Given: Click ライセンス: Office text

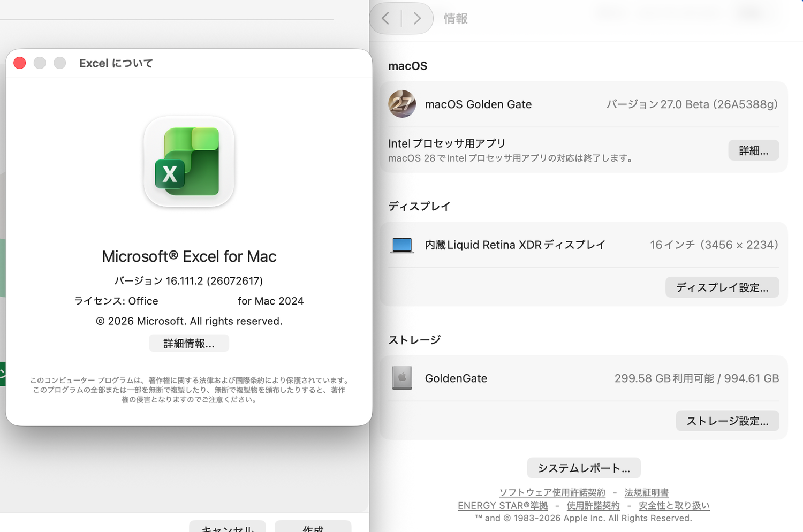Looking at the screenshot, I should [116, 301].
